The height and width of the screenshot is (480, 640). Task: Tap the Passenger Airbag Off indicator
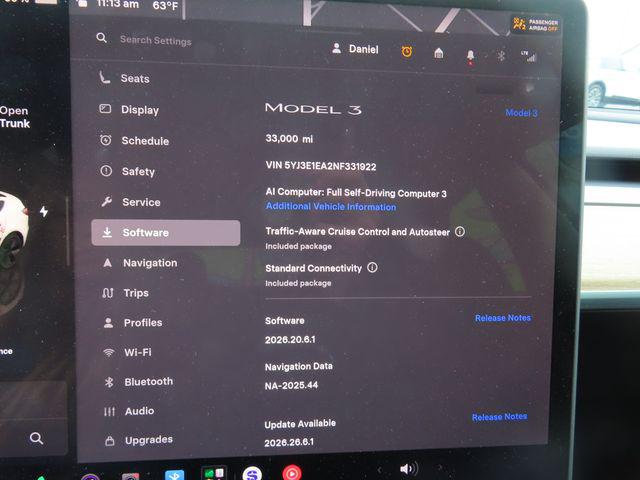[535, 24]
